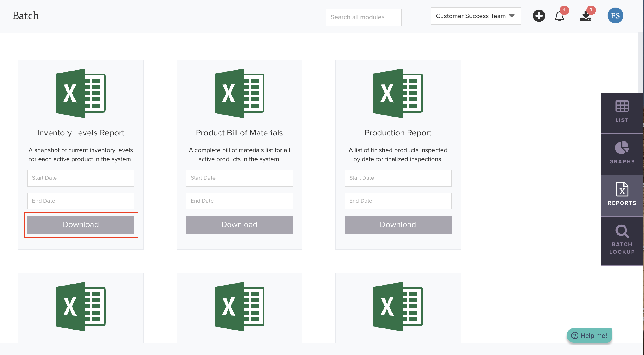Click Start Date for Product Bill of Materials
The width and height of the screenshot is (644, 355).
pos(239,178)
